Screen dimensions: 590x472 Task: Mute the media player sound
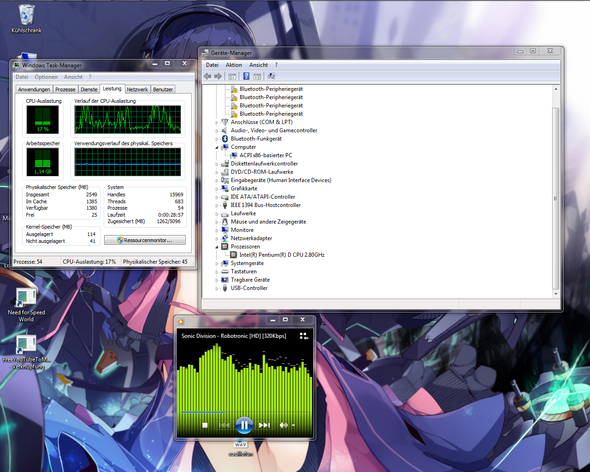click(x=283, y=425)
